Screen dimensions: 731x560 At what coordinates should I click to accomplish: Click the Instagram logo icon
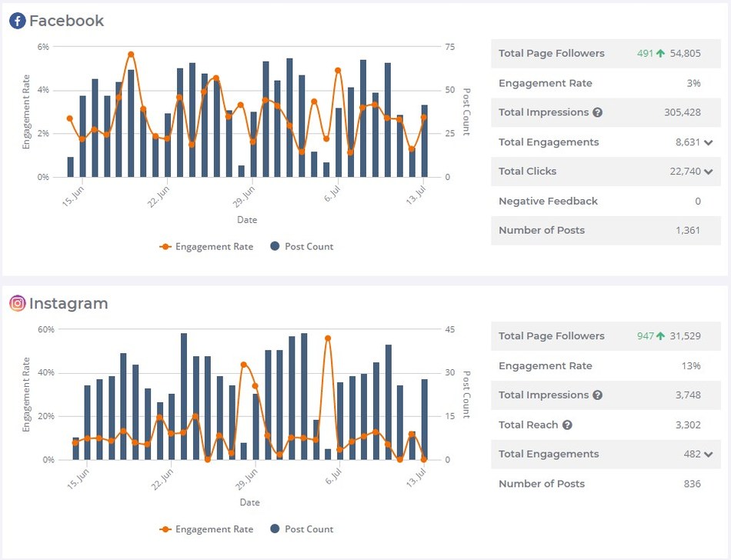17,303
